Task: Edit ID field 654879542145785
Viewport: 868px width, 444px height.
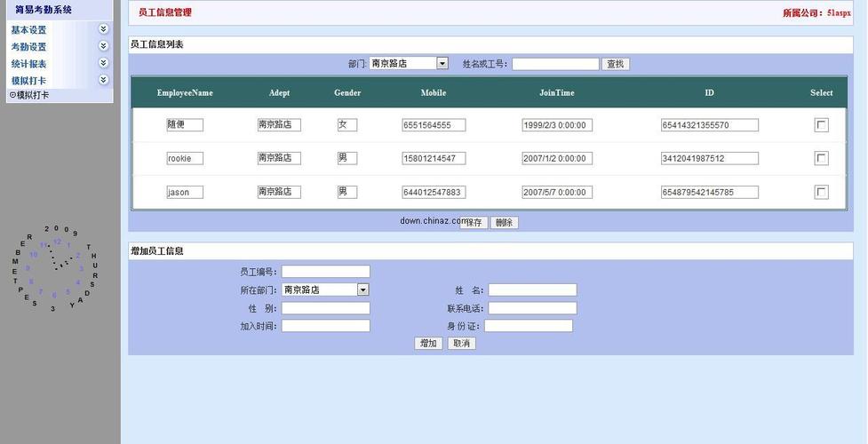Action: pyautogui.click(x=710, y=192)
